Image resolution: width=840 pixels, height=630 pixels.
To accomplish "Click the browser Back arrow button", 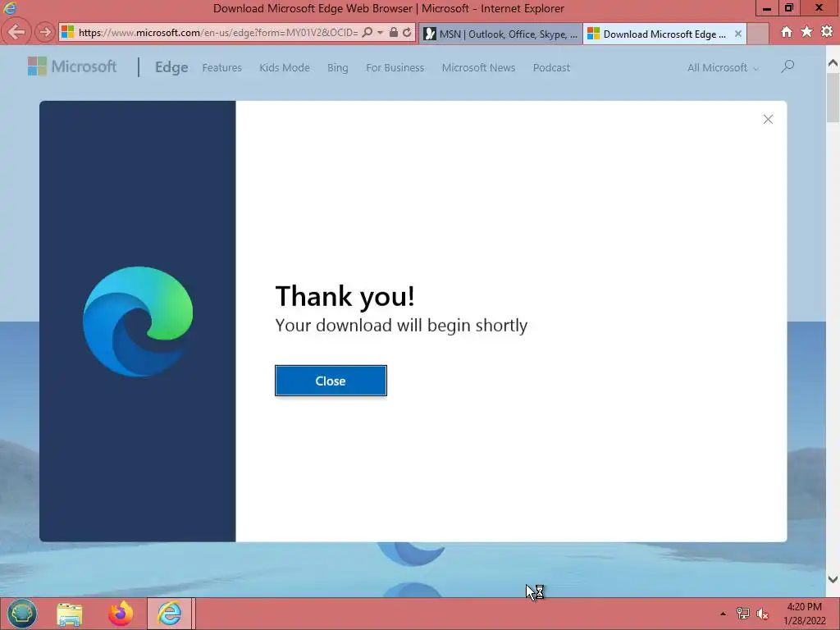I will [16, 32].
